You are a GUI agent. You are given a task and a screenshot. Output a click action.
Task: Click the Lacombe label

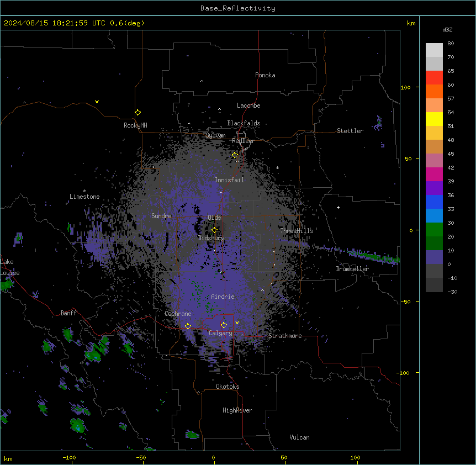[248, 105]
